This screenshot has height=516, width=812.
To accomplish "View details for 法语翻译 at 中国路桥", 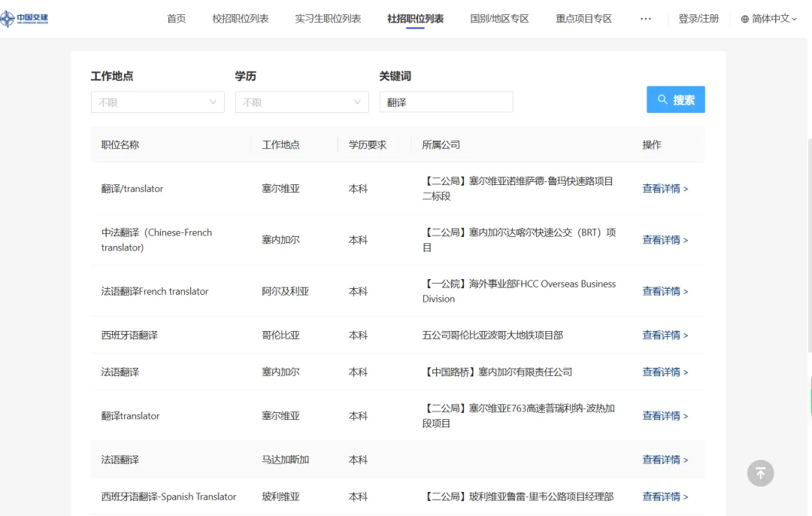I will coord(665,372).
